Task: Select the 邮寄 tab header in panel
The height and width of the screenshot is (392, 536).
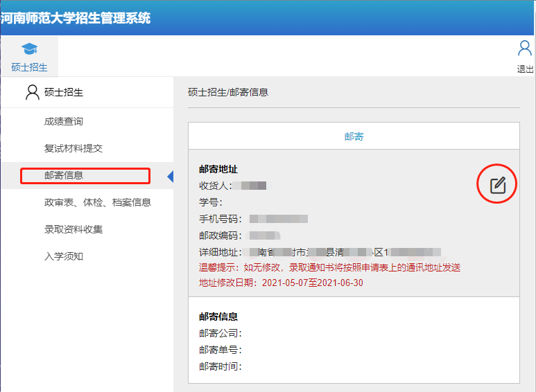Action: [354, 136]
